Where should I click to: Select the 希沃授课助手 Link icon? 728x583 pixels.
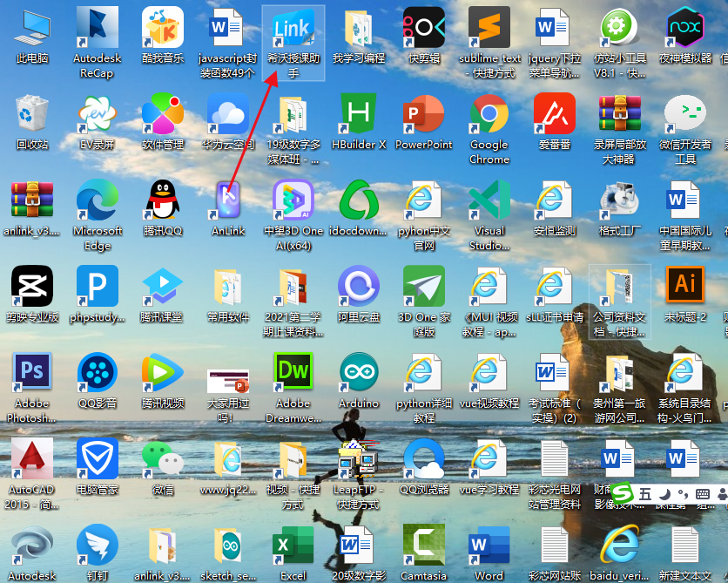pos(293,29)
